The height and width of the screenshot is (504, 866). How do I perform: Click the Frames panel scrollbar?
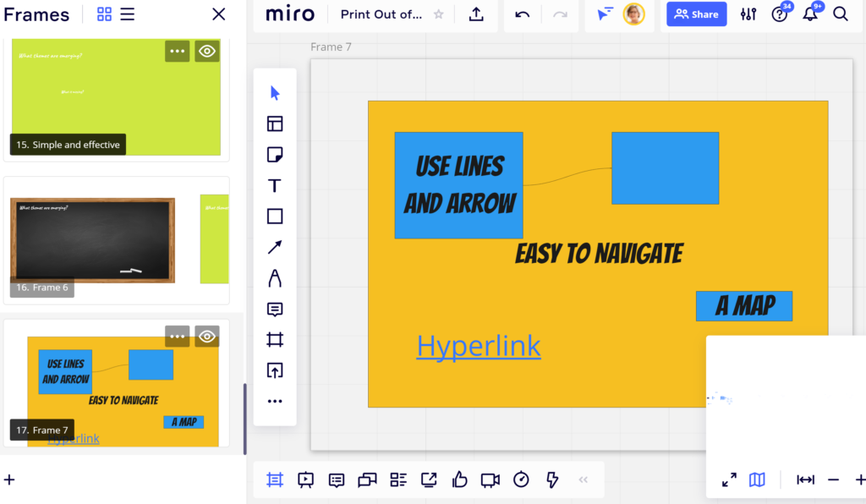click(x=244, y=419)
